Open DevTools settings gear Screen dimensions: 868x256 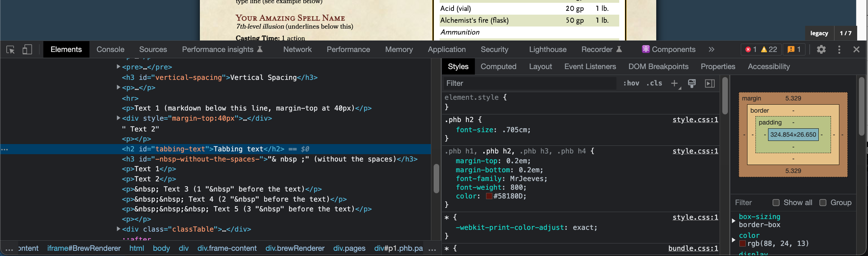(821, 50)
